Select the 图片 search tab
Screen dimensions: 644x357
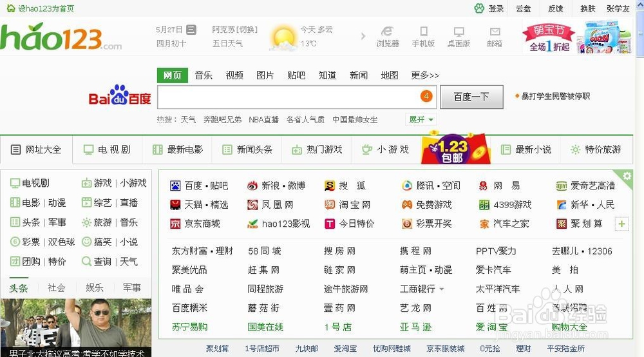(x=265, y=75)
